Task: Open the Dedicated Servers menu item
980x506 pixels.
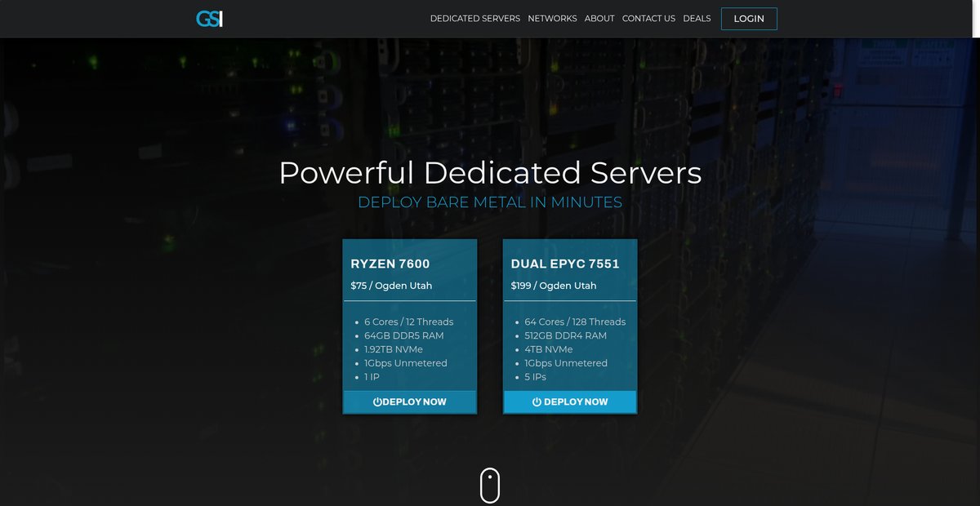Action: pyautogui.click(x=475, y=18)
